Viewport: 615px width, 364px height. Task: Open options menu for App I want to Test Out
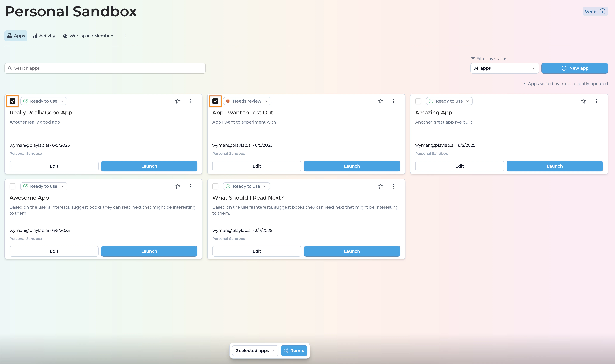click(x=393, y=101)
